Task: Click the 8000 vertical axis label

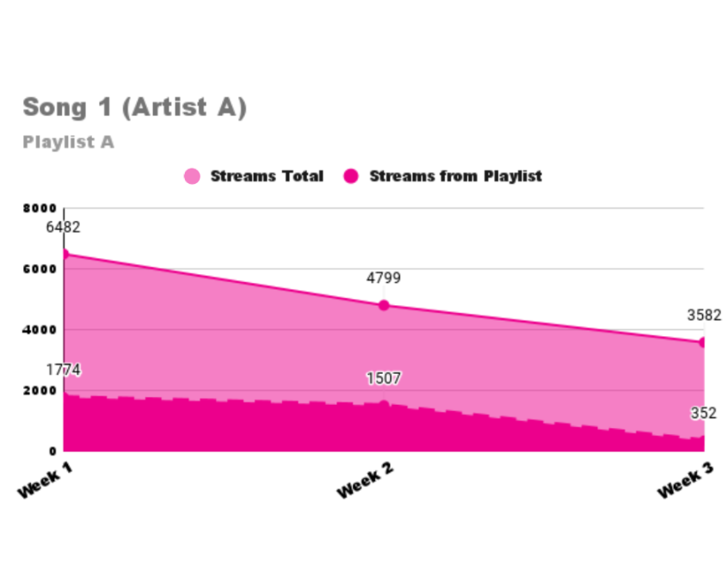Action: pyautogui.click(x=40, y=209)
